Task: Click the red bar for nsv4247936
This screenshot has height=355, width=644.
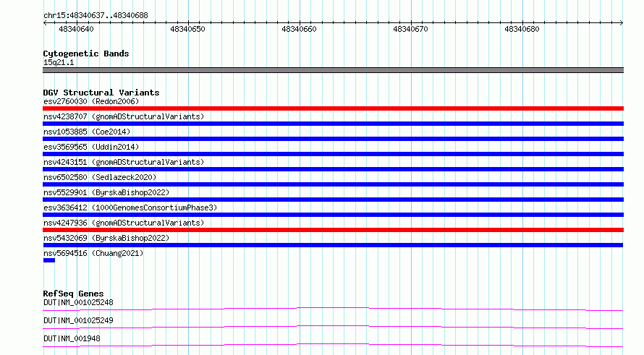Action: tap(333, 230)
